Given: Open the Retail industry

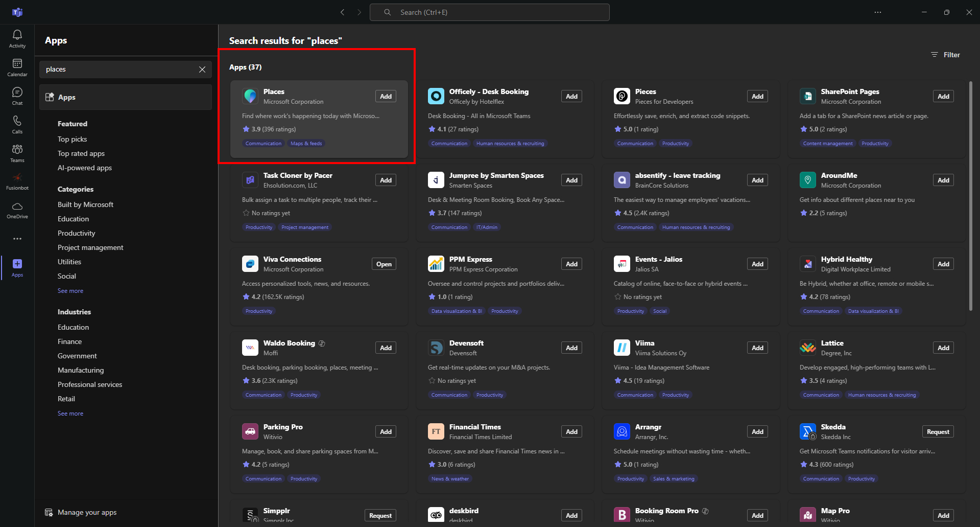Looking at the screenshot, I should tap(66, 399).
